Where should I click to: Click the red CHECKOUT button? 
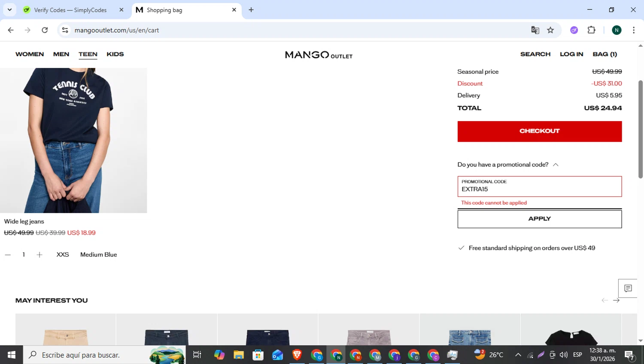tap(540, 131)
